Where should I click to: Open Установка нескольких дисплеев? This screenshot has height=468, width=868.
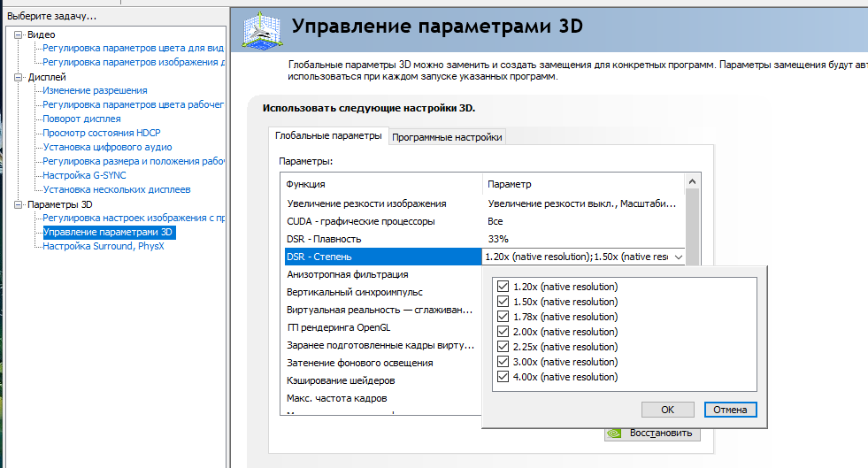[116, 189]
